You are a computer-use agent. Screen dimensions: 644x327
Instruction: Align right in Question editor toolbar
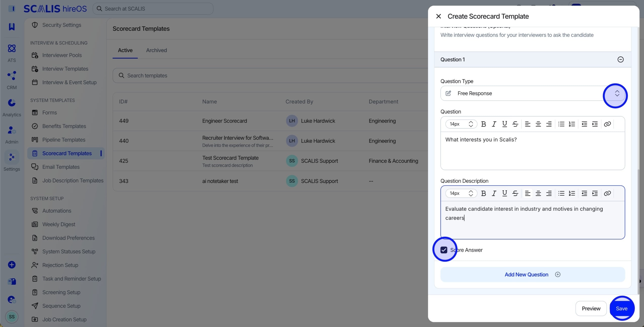coord(549,124)
